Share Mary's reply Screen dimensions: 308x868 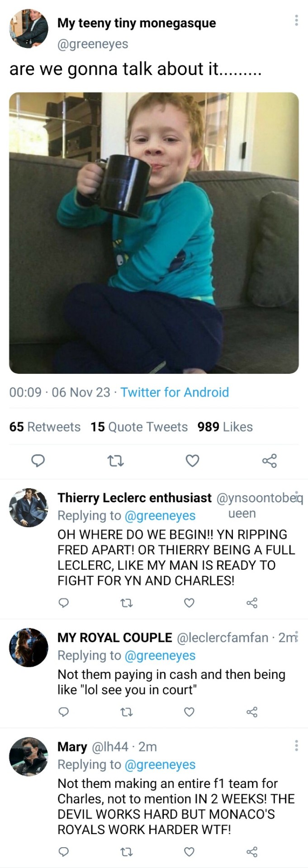[x=252, y=852]
